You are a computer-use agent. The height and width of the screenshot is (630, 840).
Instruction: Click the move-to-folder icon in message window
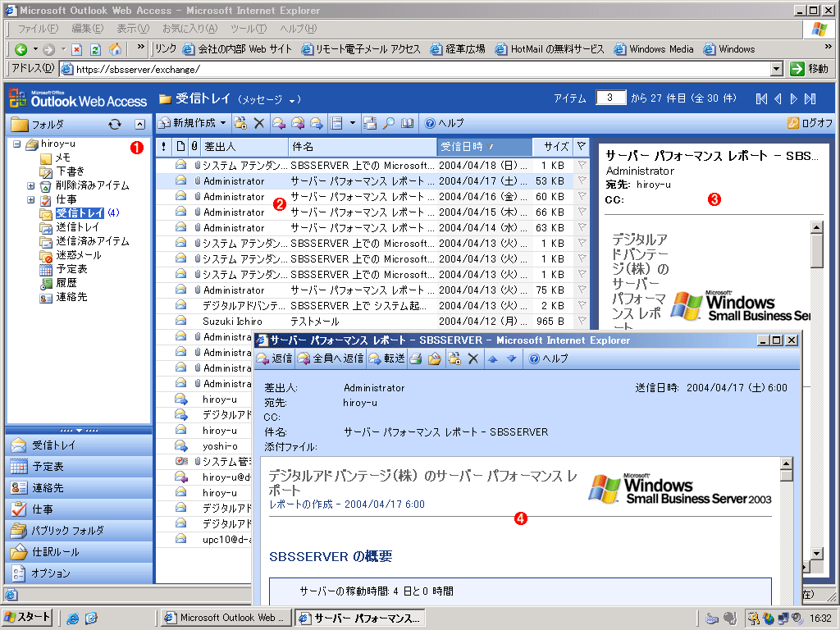435,358
